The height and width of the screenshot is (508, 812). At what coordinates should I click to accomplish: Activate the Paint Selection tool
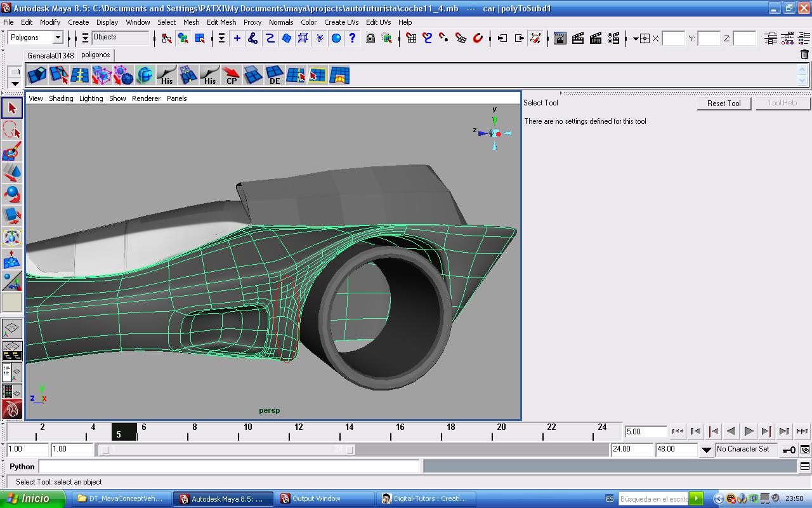click(12, 152)
